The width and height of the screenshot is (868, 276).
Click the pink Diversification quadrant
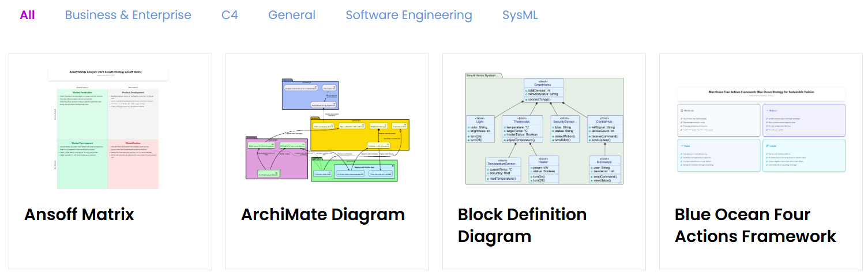tap(133, 164)
